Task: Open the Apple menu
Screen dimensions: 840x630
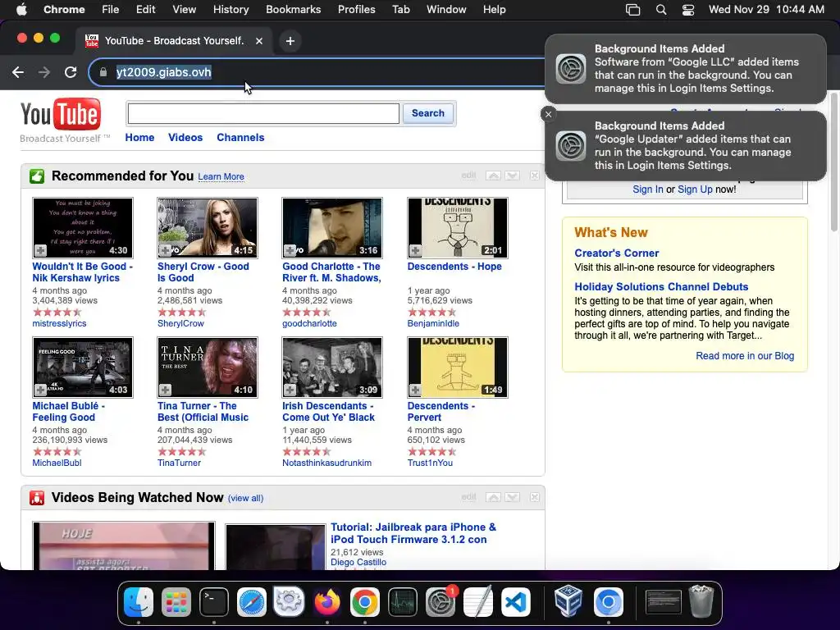Action: tap(21, 9)
